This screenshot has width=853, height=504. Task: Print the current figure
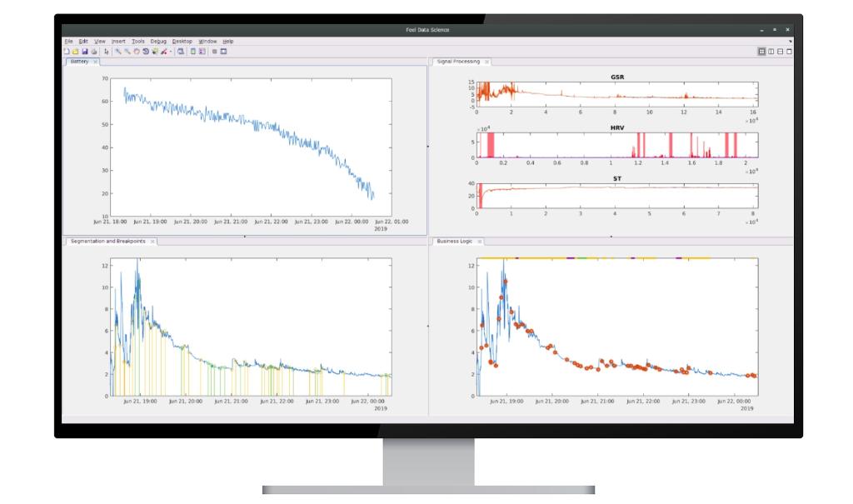pyautogui.click(x=94, y=52)
